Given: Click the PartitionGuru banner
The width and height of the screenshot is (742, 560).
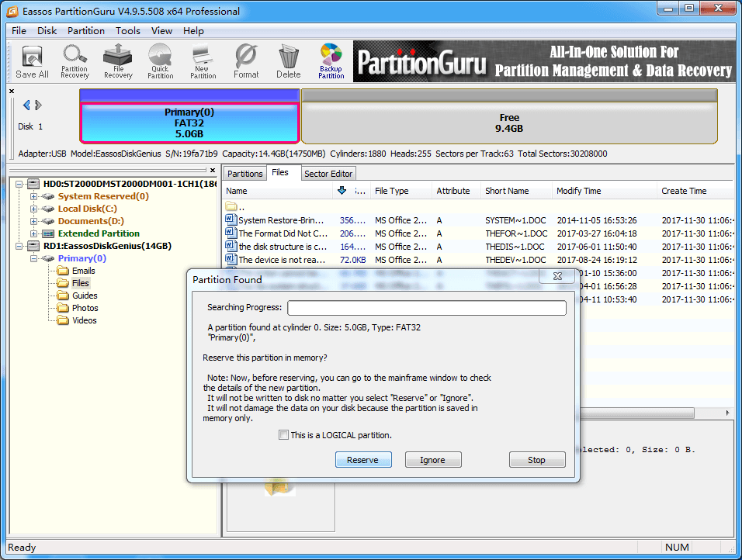Looking at the screenshot, I should (544, 61).
